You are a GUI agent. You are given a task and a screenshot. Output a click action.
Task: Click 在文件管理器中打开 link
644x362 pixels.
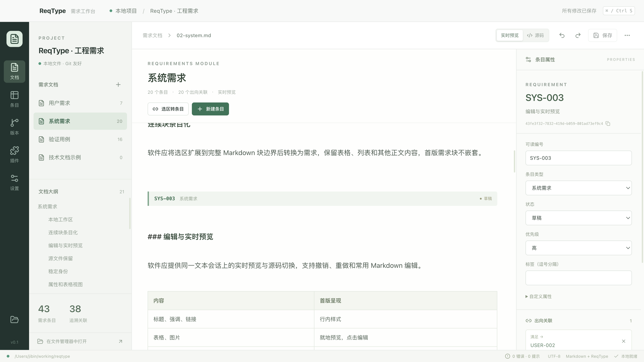click(66, 341)
